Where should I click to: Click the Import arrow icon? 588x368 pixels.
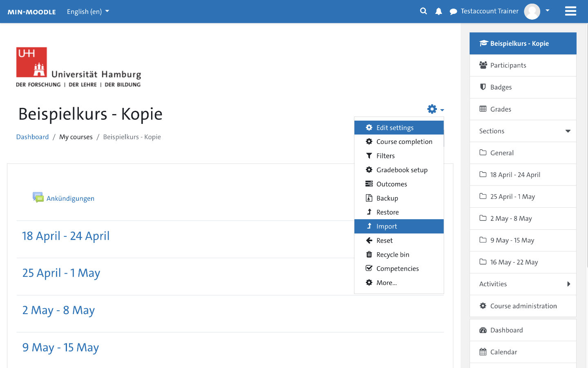(x=369, y=226)
